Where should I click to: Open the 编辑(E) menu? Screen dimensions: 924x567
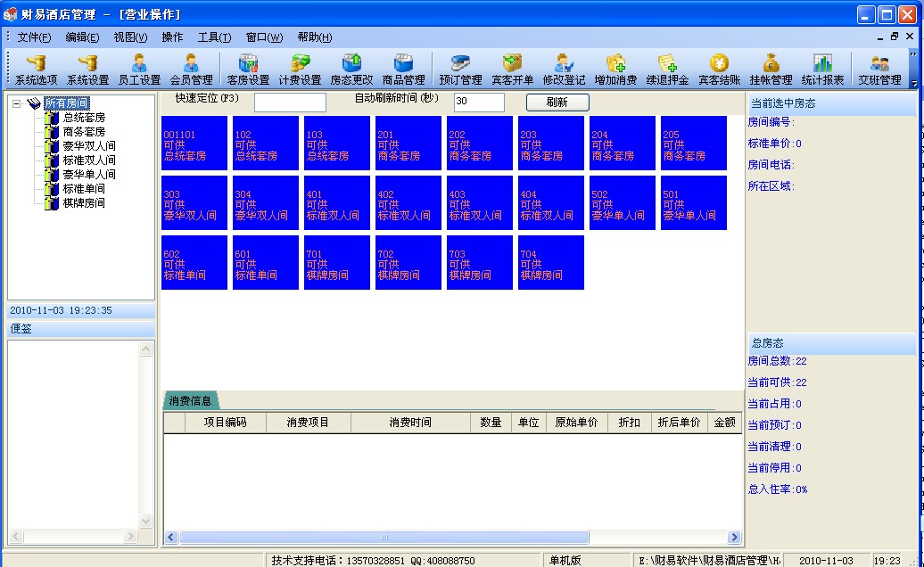pyautogui.click(x=82, y=37)
